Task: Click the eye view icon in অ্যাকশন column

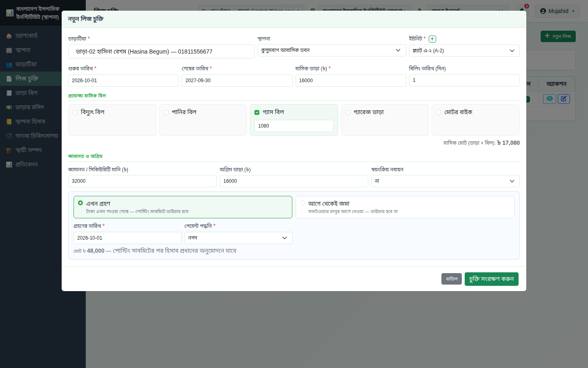Action: (x=550, y=99)
